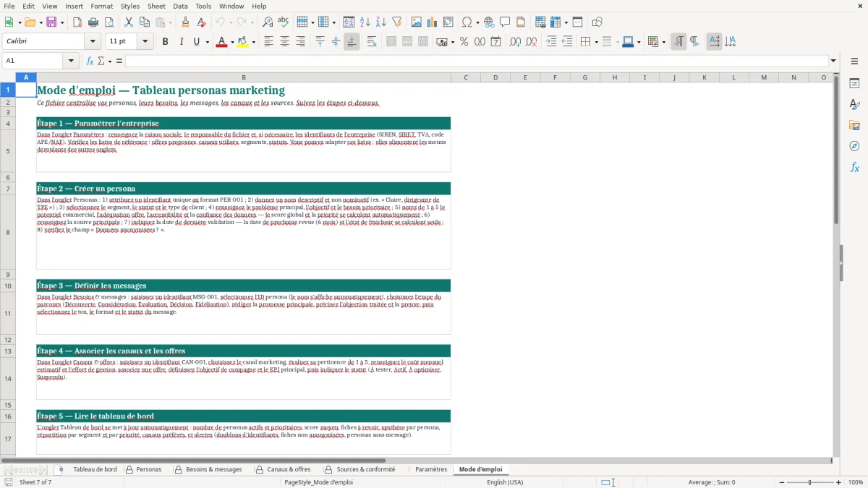
Task: Click the vertical scrollbar thumb
Action: tap(836, 150)
